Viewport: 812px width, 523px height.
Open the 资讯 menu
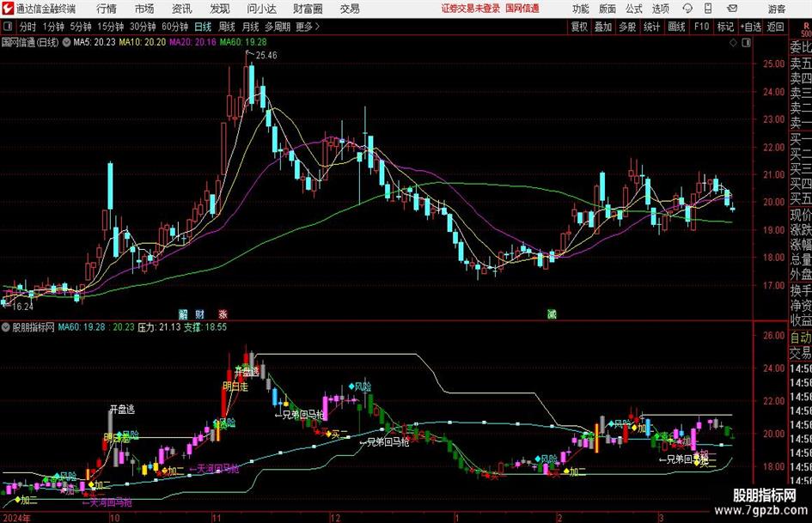pyautogui.click(x=182, y=9)
